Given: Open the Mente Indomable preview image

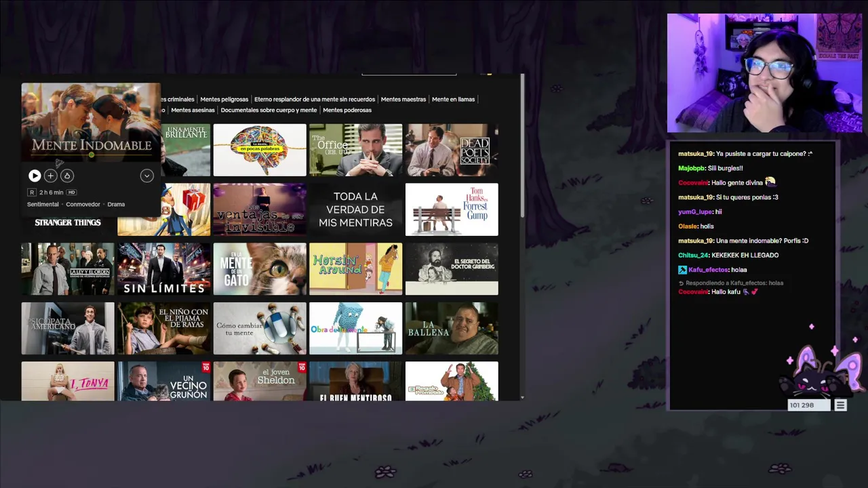Looking at the screenshot, I should click(91, 122).
